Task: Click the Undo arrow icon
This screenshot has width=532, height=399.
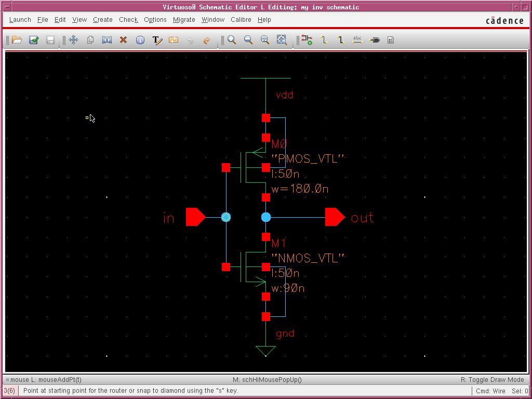Action: [x=190, y=41]
